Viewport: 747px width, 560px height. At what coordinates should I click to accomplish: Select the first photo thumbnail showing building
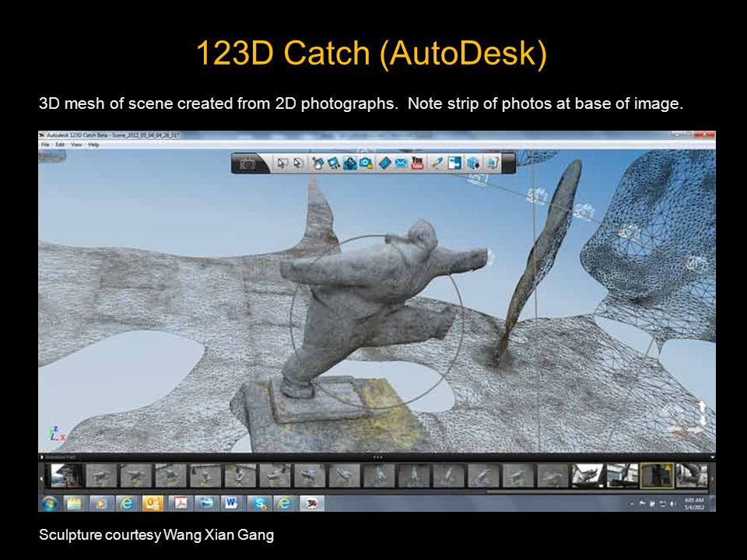[66, 475]
